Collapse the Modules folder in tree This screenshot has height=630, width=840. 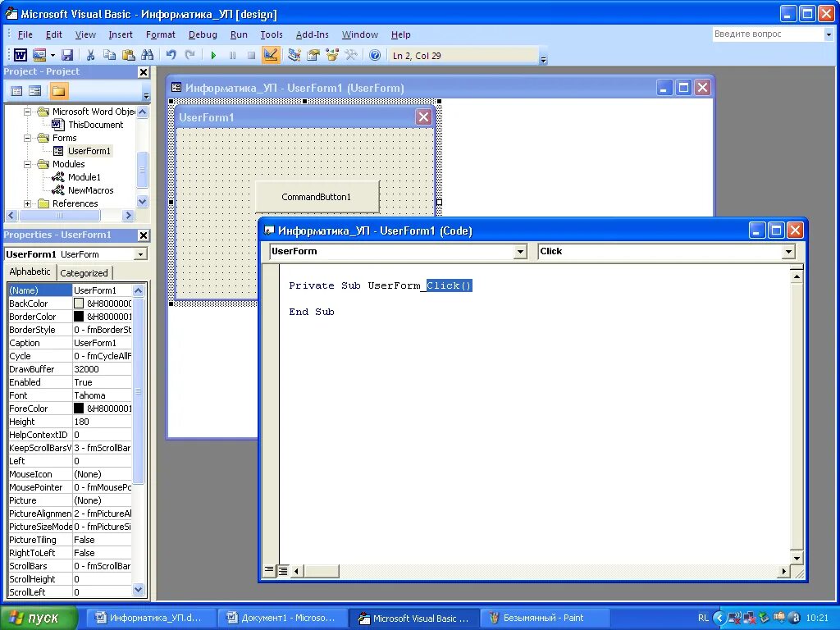click(x=27, y=164)
